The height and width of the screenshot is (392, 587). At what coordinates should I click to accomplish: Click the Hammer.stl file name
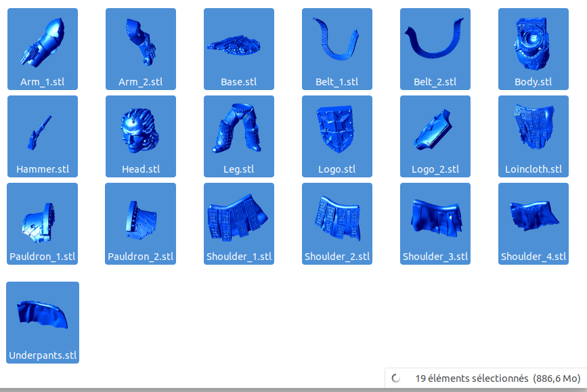(x=43, y=169)
